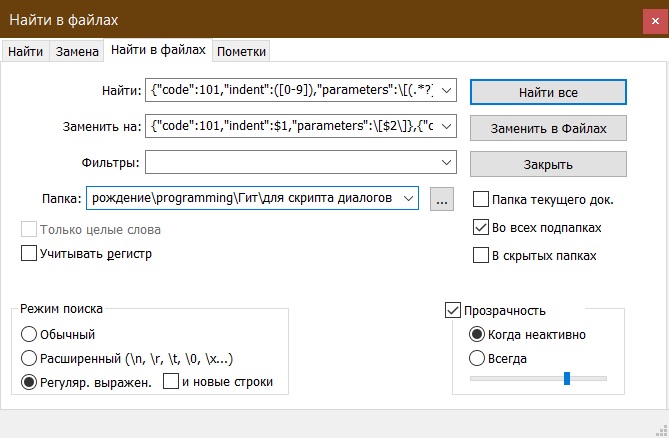
Task: Click the folder browse button with three dots
Action: tap(443, 199)
